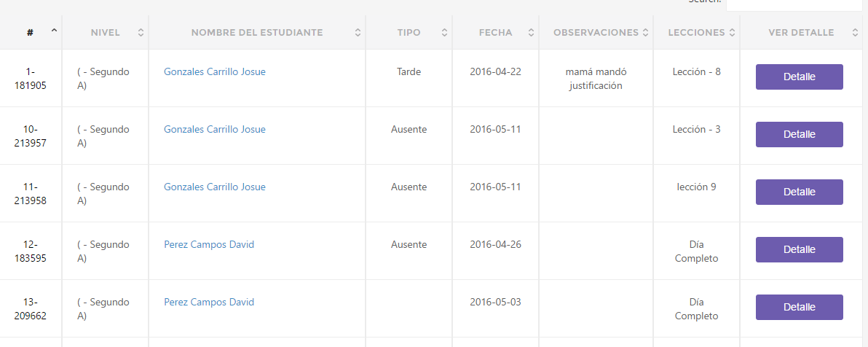Open Detalle for record 1-181905
868x347 pixels.
click(800, 77)
